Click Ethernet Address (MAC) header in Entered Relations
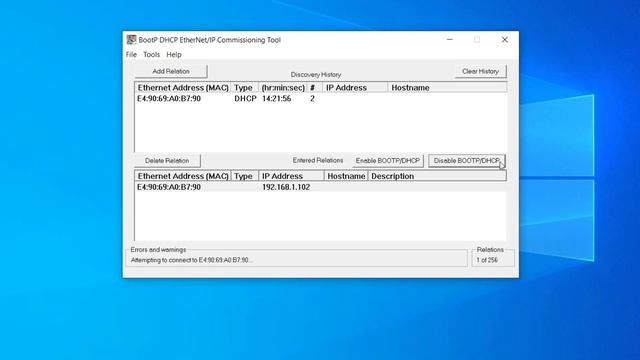 click(x=183, y=176)
